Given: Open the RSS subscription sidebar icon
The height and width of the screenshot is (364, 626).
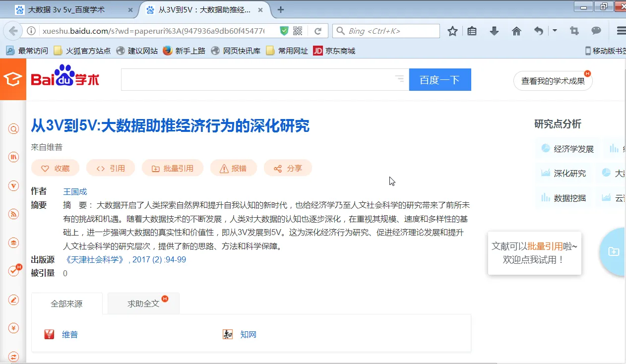Looking at the screenshot, I should (13, 214).
